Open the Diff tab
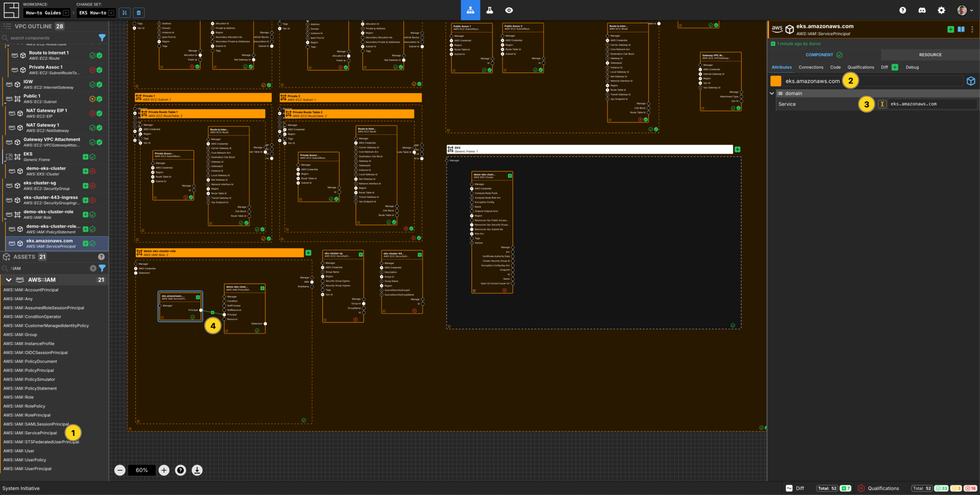980x495 pixels. click(x=884, y=67)
